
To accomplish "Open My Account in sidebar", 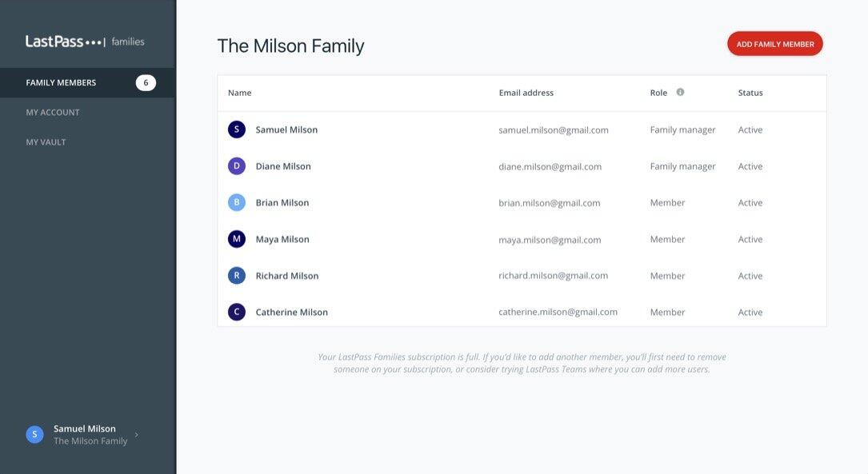I will pos(53,113).
